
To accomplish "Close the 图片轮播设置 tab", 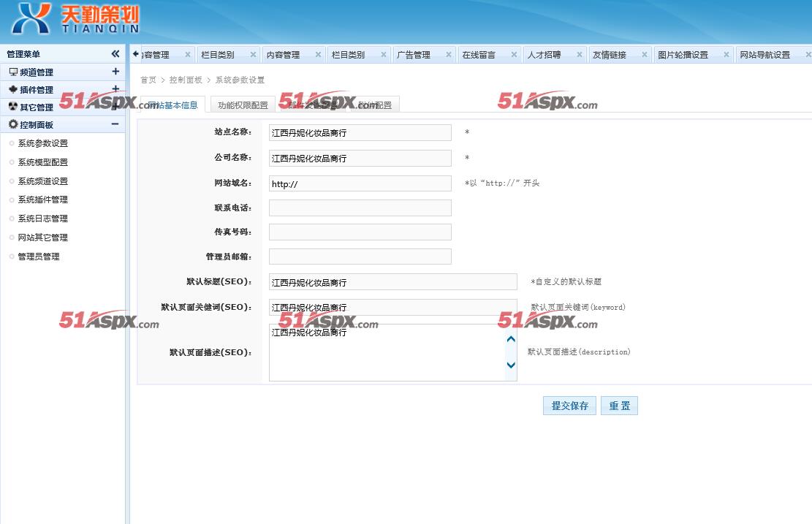I will point(726,55).
